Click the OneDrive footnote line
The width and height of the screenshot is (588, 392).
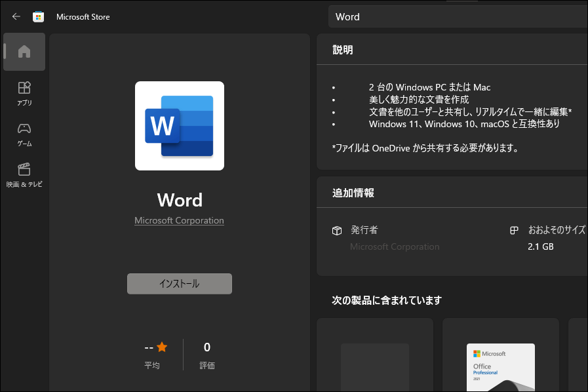425,148
